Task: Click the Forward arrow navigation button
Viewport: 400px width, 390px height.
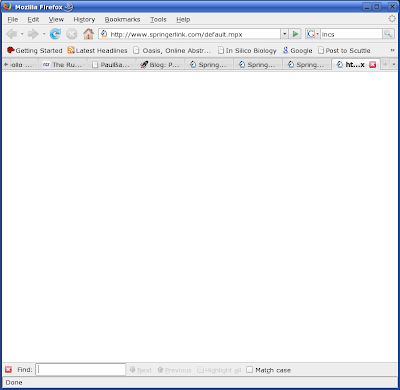Action: pyautogui.click(x=33, y=34)
